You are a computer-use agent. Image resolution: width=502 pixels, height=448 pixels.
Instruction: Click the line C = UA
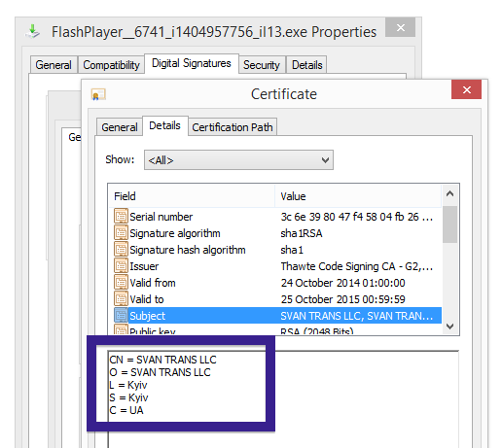pos(126,410)
